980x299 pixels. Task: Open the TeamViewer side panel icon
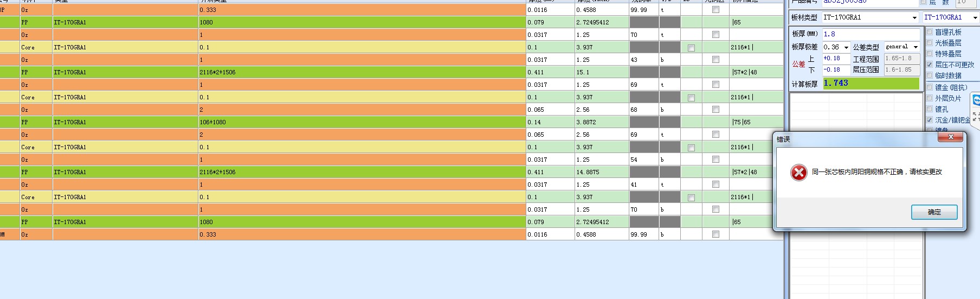click(976, 100)
